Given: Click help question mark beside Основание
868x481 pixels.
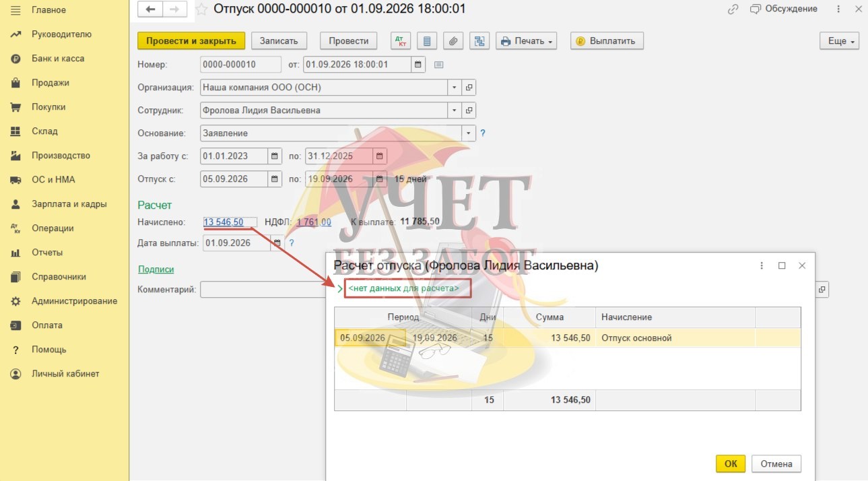Looking at the screenshot, I should pyautogui.click(x=483, y=133).
